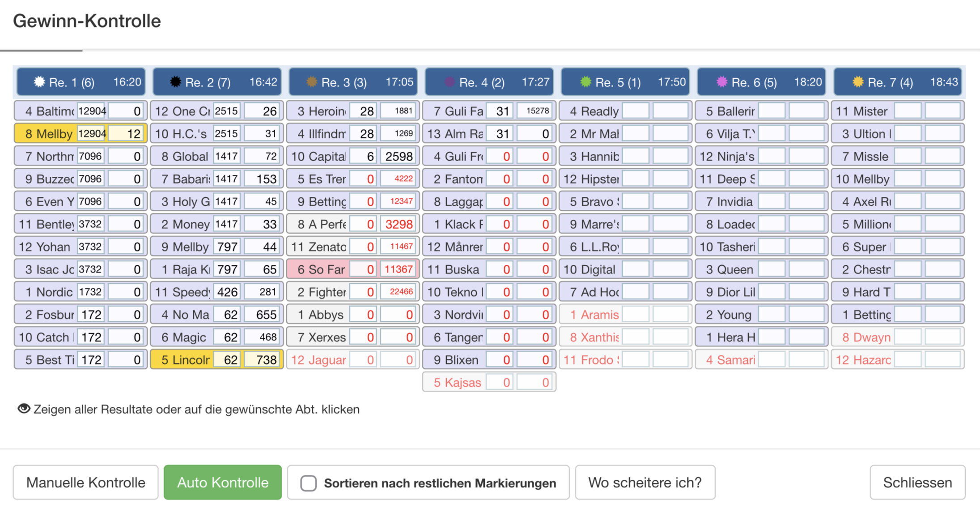Screen dimensions: 980x507
Task: Enable Sortieren nach restlichen Markierungen checkbox
Action: click(309, 483)
